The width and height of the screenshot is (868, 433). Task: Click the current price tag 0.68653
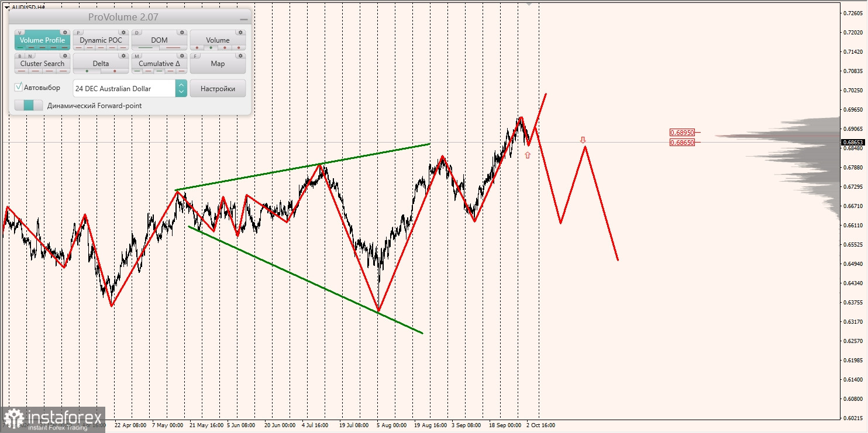(853, 142)
